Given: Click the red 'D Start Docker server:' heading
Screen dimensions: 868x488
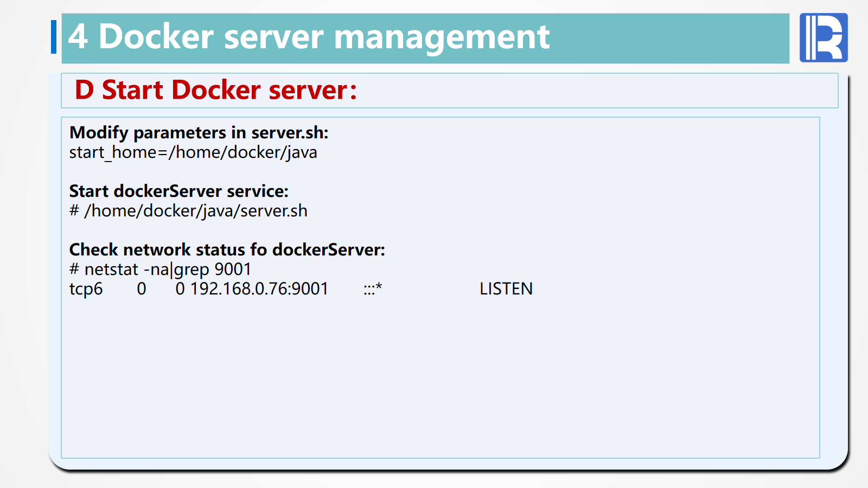Looking at the screenshot, I should click(x=216, y=90).
